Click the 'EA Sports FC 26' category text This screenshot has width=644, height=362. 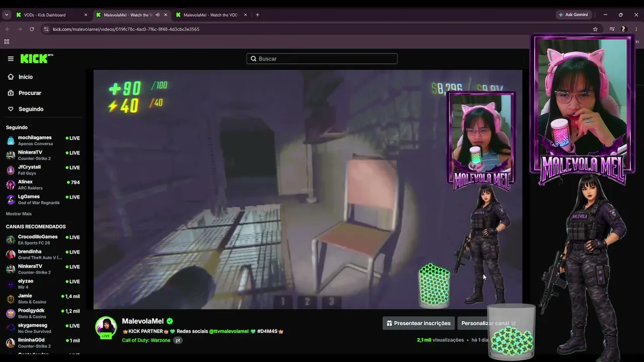[34, 243]
